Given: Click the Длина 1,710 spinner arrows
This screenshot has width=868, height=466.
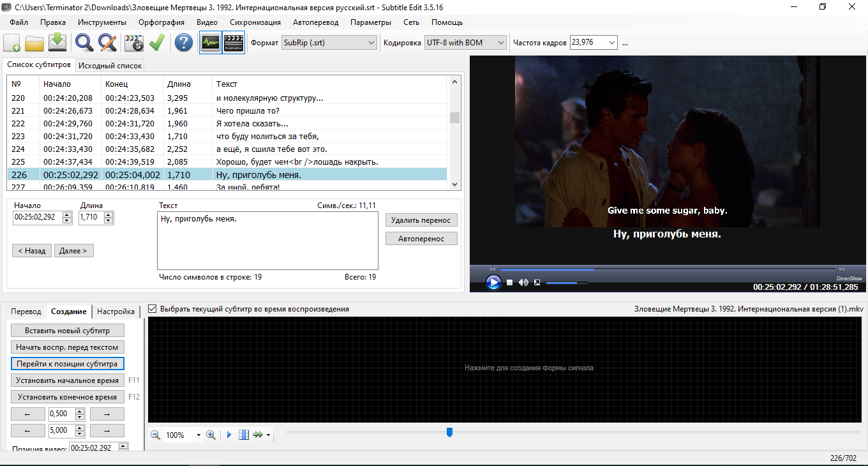Looking at the screenshot, I should [x=108, y=218].
